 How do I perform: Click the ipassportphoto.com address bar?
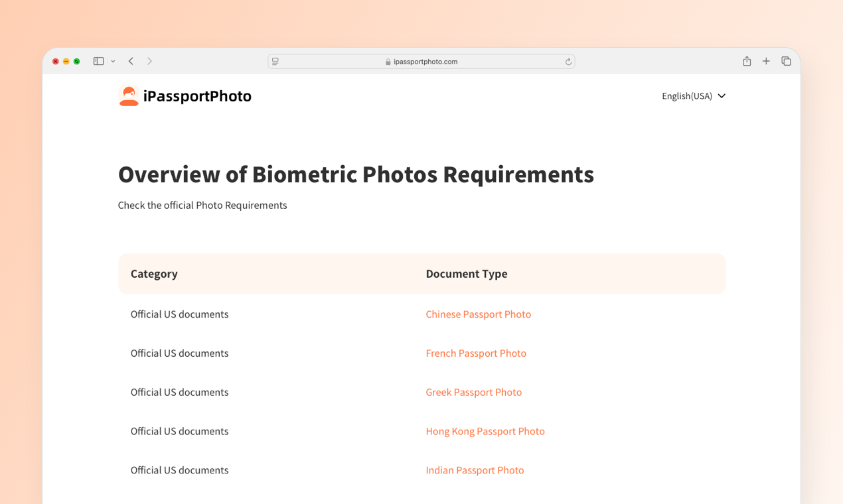pyautogui.click(x=425, y=62)
